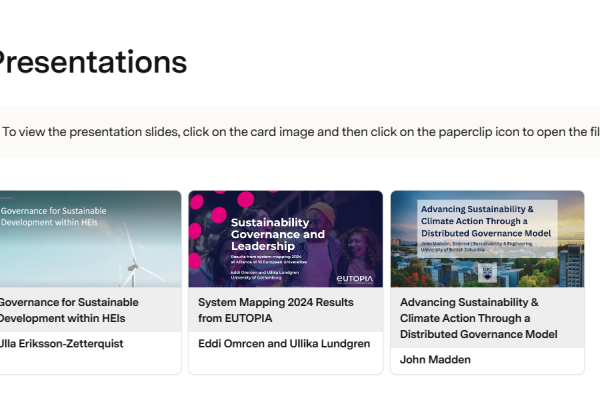The width and height of the screenshot is (600, 400).
Task: Click the instruction text about the paperclip icon
Action: (x=301, y=132)
